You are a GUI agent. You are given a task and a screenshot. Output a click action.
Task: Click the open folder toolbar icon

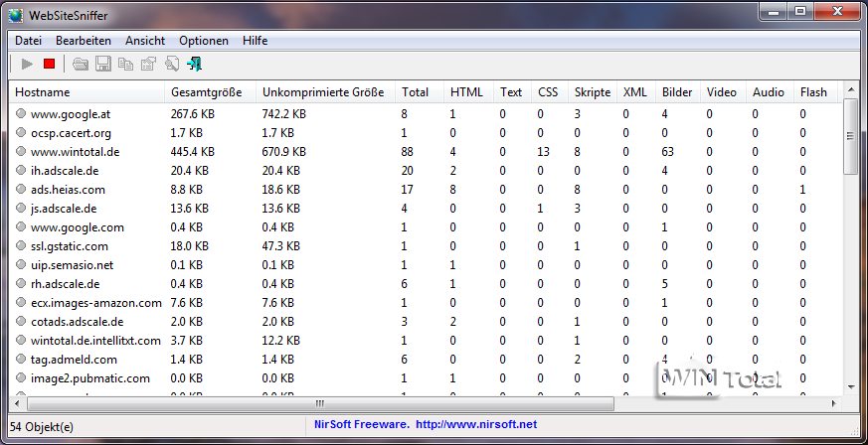(x=81, y=65)
